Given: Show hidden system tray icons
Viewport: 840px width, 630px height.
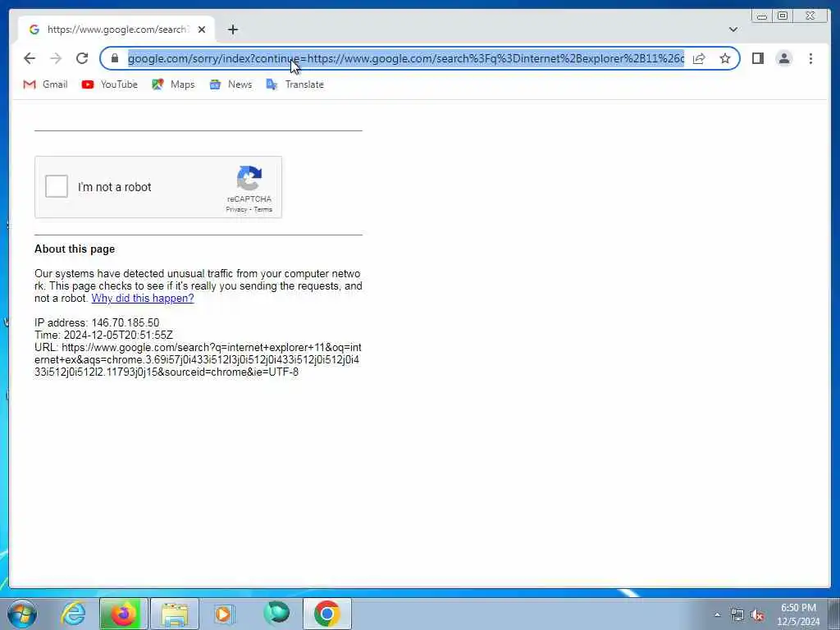Looking at the screenshot, I should pos(717,614).
